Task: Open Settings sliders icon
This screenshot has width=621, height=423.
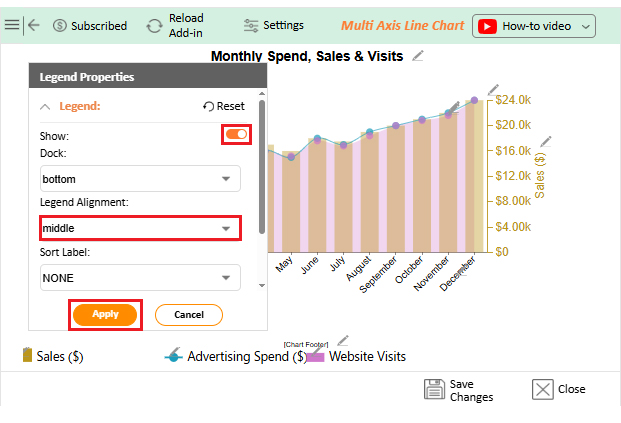Action: tap(249, 25)
